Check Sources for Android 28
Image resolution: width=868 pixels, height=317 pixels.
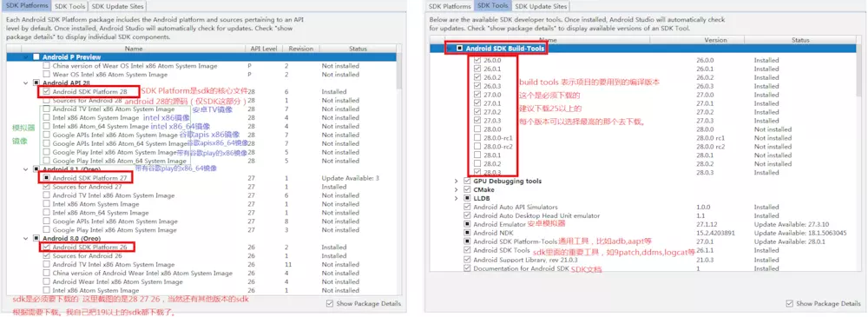(x=47, y=100)
